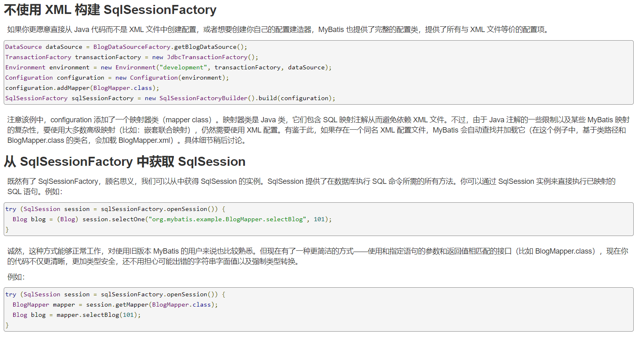Click paragraph line starting 诚然，这种方式能够正常工作

click(318, 251)
